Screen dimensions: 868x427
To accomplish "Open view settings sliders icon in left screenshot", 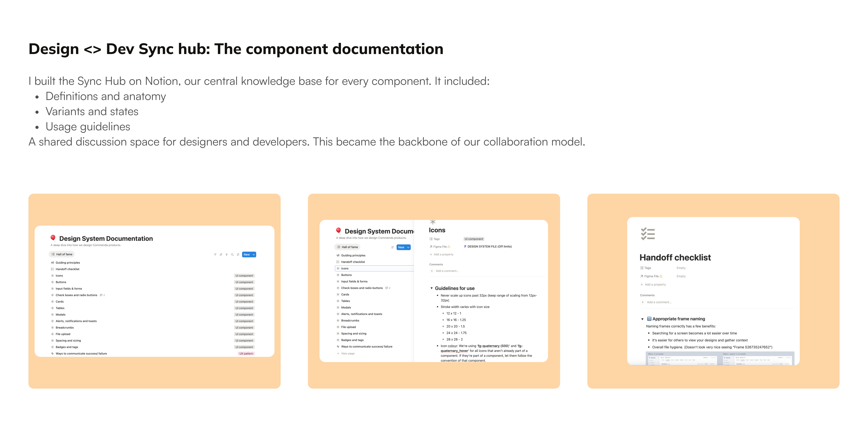I will coord(238,255).
